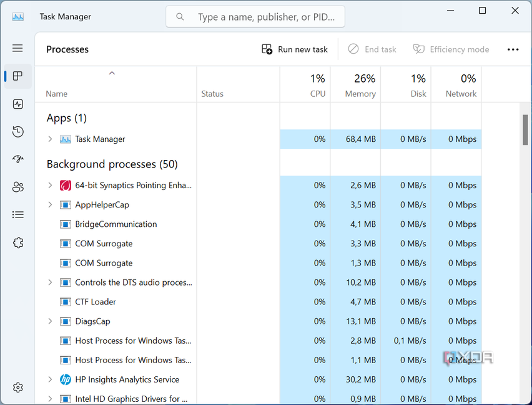Click the End task button
The width and height of the screenshot is (532, 405).
(x=372, y=49)
